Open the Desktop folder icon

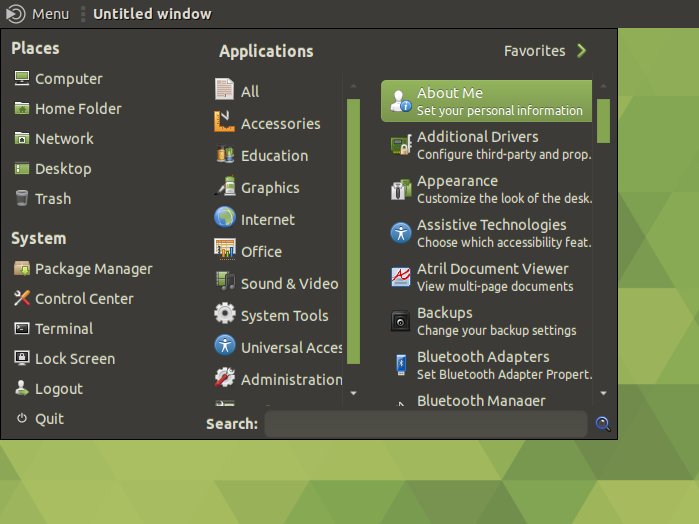(x=21, y=169)
